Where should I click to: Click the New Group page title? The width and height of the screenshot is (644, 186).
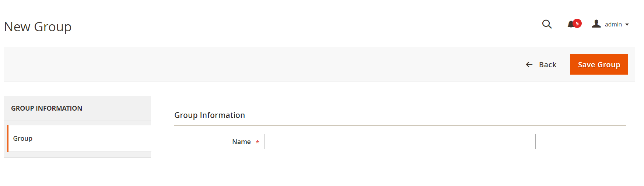click(x=38, y=27)
